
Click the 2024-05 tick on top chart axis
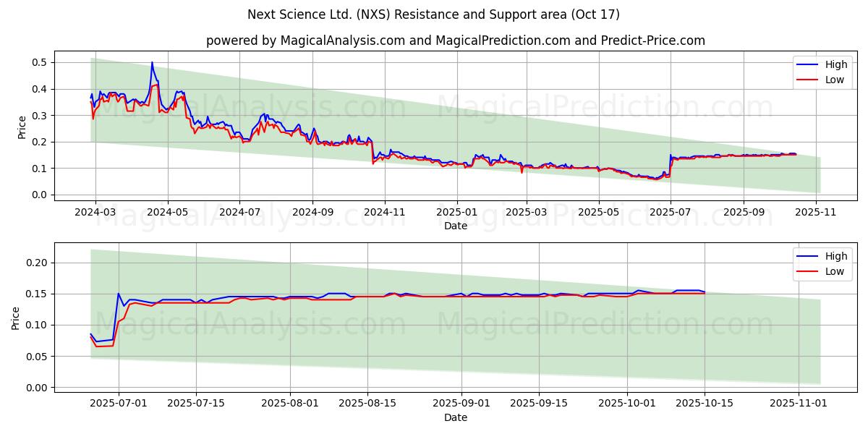point(168,213)
